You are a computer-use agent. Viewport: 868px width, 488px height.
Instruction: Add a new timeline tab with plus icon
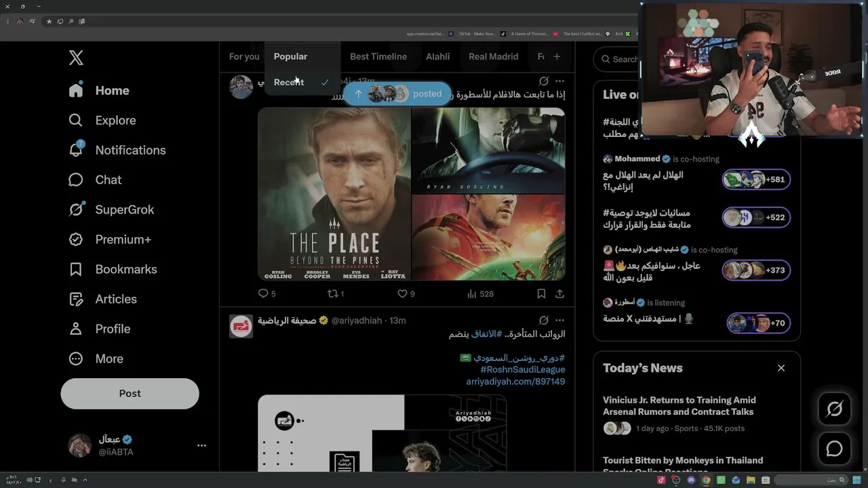pyautogui.click(x=557, y=56)
